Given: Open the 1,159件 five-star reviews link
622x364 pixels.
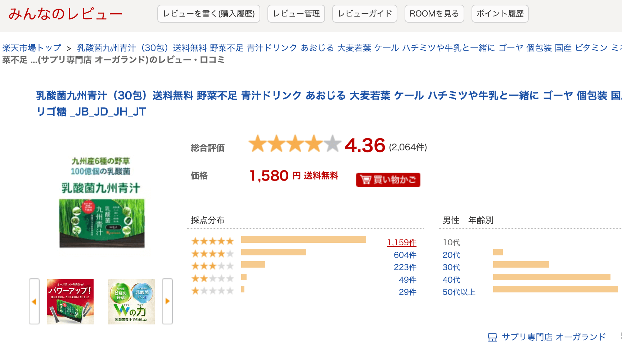Looking at the screenshot, I should click(402, 242).
